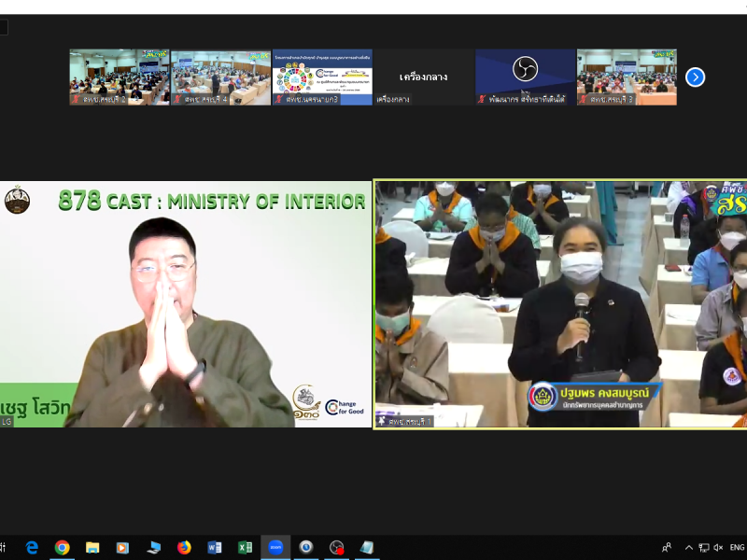Open Excel from the taskbar
747x560 pixels.
(x=245, y=548)
